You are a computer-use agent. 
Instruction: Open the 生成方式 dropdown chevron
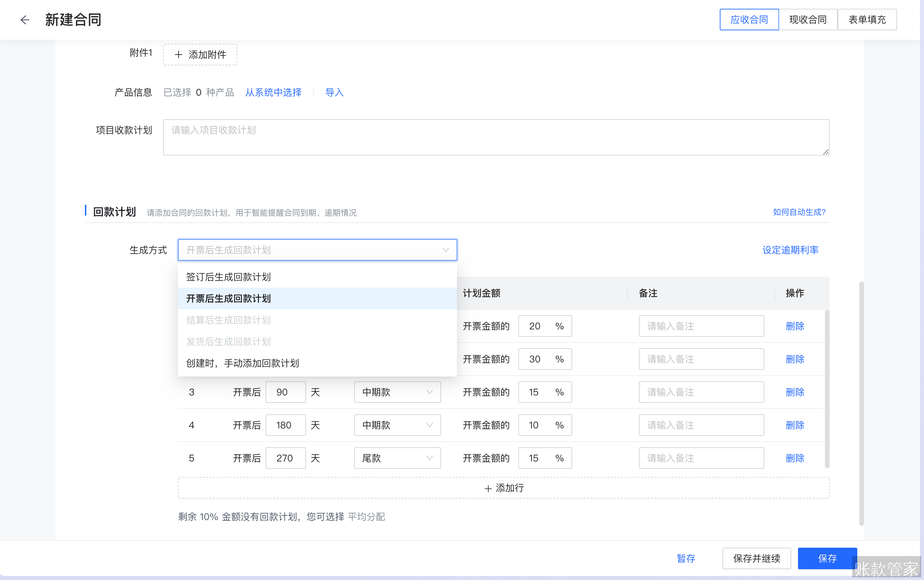445,250
